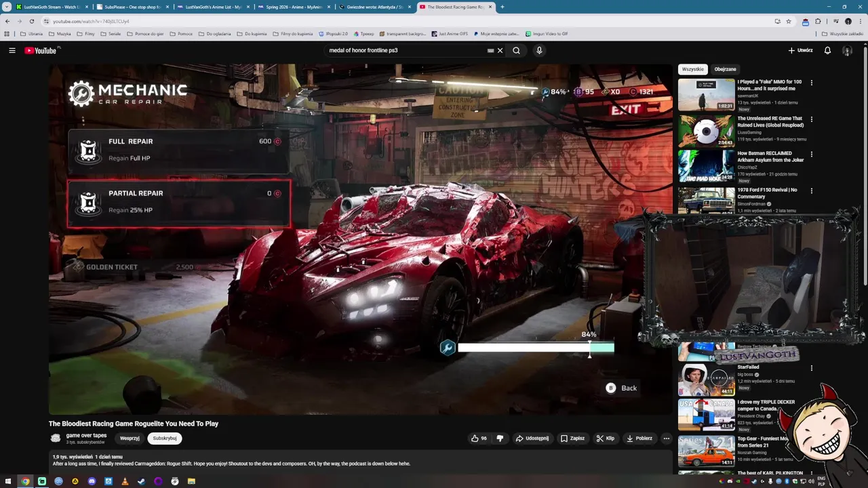This screenshot has width=868, height=488.
Task: Run search with the magnifier button
Action: click(516, 50)
